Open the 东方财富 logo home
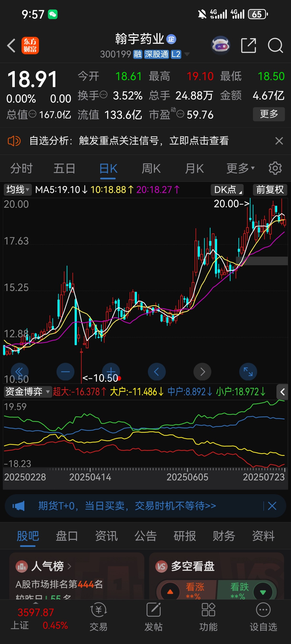 pos(30,46)
